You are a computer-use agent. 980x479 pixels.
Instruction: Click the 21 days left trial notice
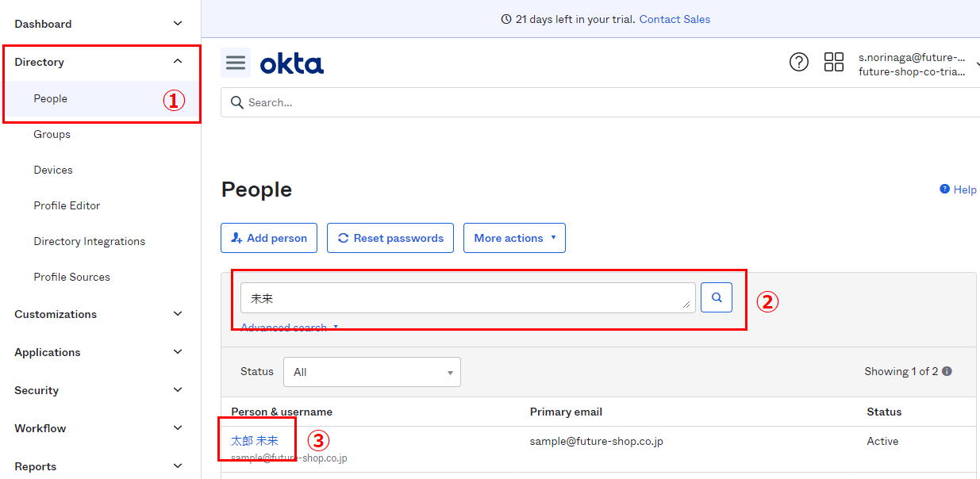569,19
